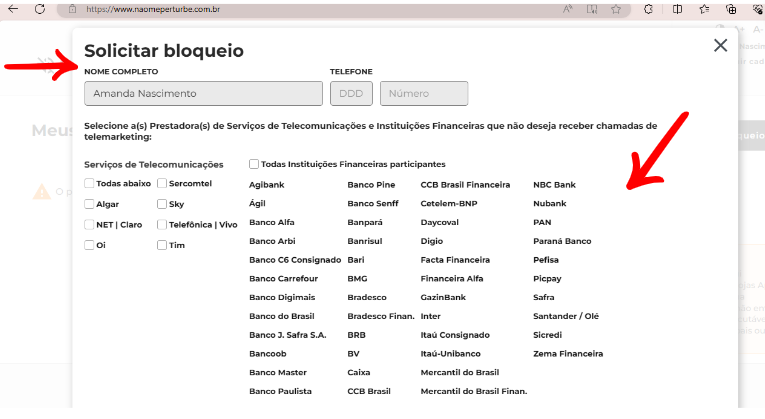The image size is (765, 419).
Task: Tick the Algar checkbox
Action: pos(89,204)
